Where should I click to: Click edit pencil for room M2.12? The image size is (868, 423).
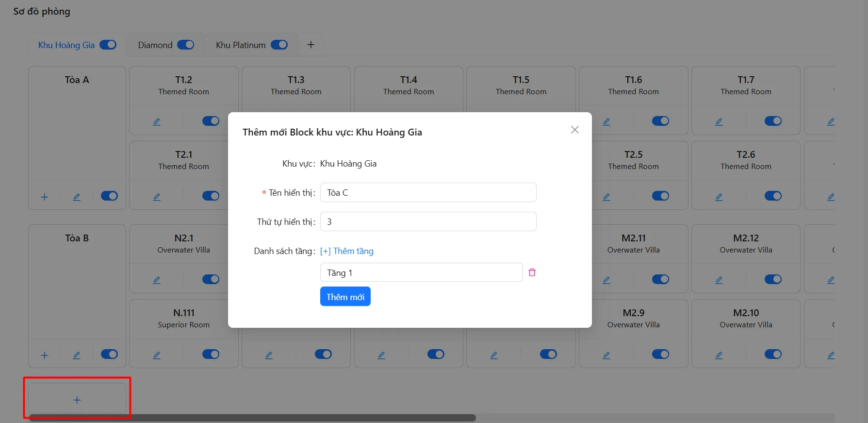coord(719,280)
